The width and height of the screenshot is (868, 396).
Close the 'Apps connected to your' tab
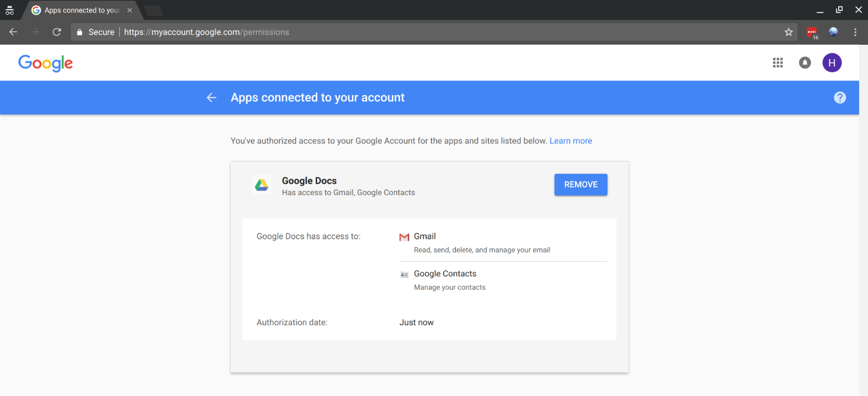tap(129, 10)
